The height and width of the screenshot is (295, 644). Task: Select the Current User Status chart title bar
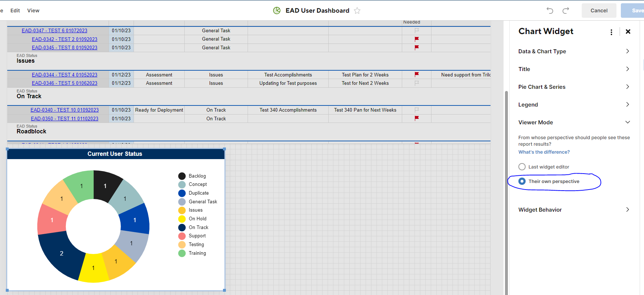[116, 154]
